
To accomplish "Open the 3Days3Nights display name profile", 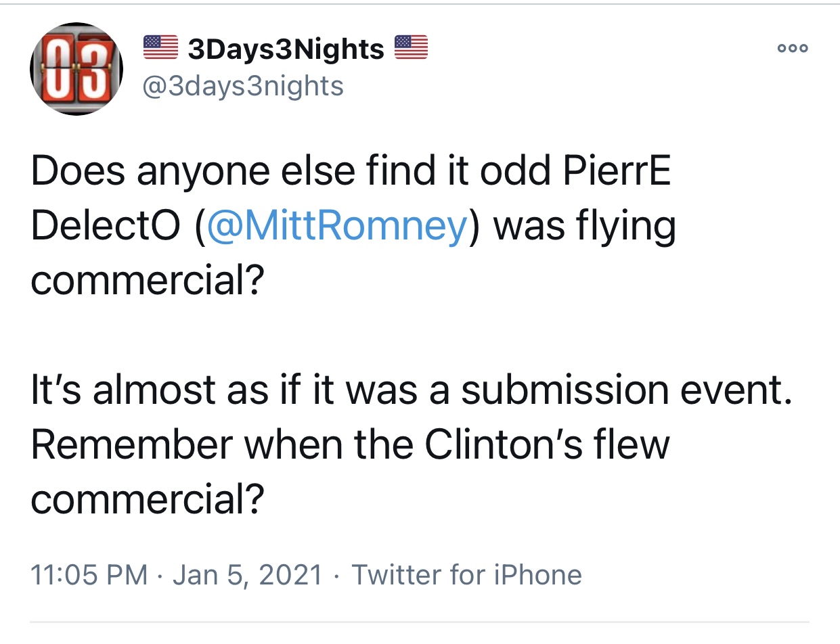I will click(x=285, y=48).
